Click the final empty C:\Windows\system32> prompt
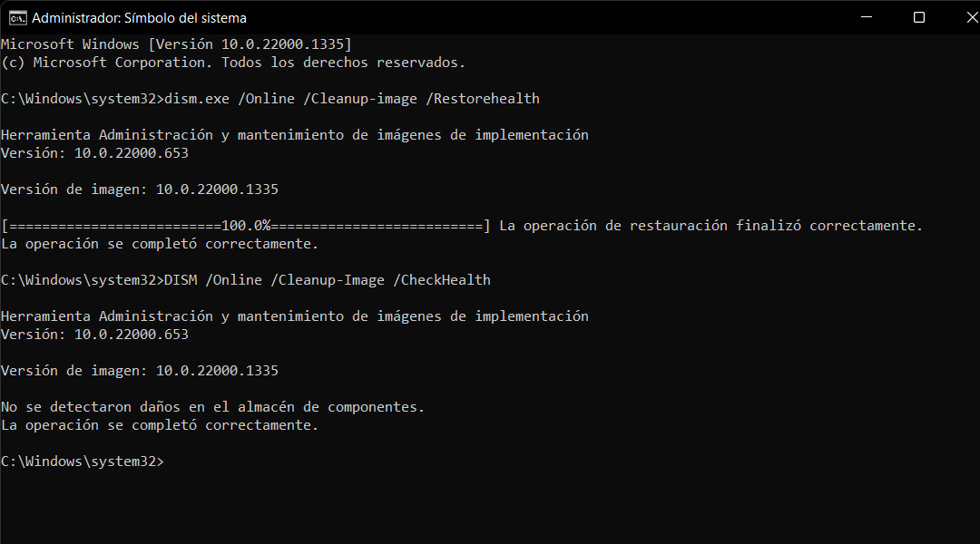 pyautogui.click(x=83, y=461)
